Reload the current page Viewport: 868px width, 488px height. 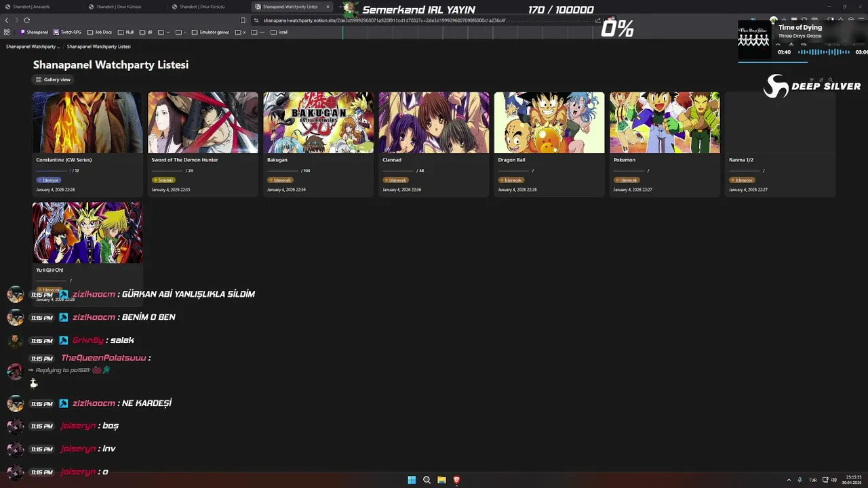pyautogui.click(x=27, y=20)
